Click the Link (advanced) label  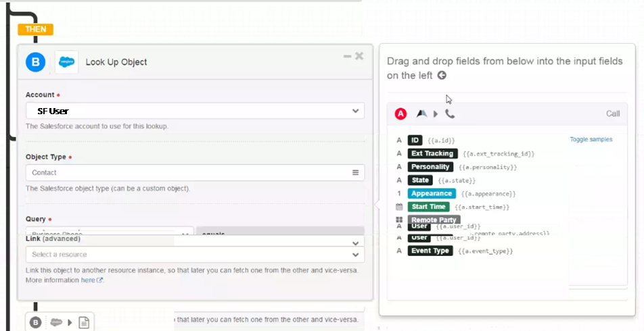tap(53, 238)
